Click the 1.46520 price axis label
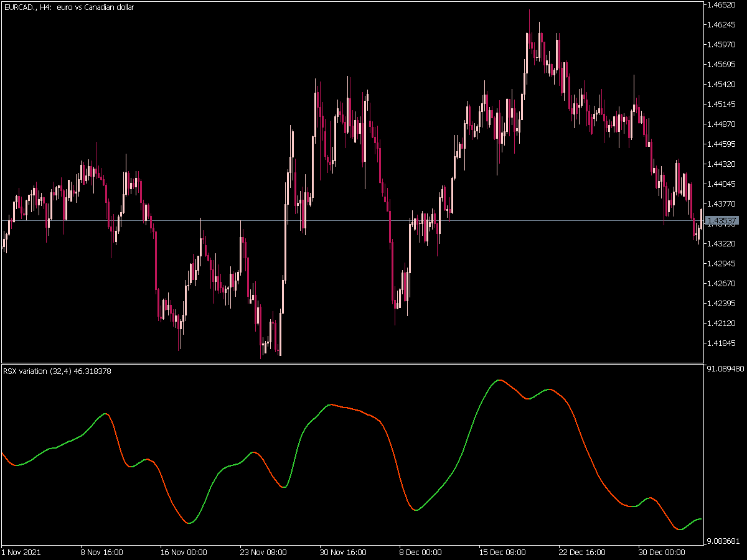The image size is (747, 560). tap(723, 5)
